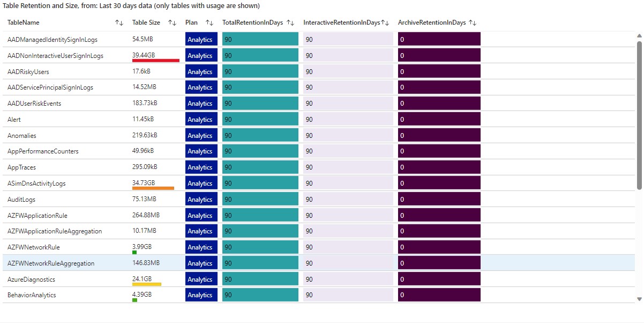Image resolution: width=644 pixels, height=323 pixels.
Task: Sort by InteractiveRetentionInDays arrows icon
Action: tap(385, 23)
